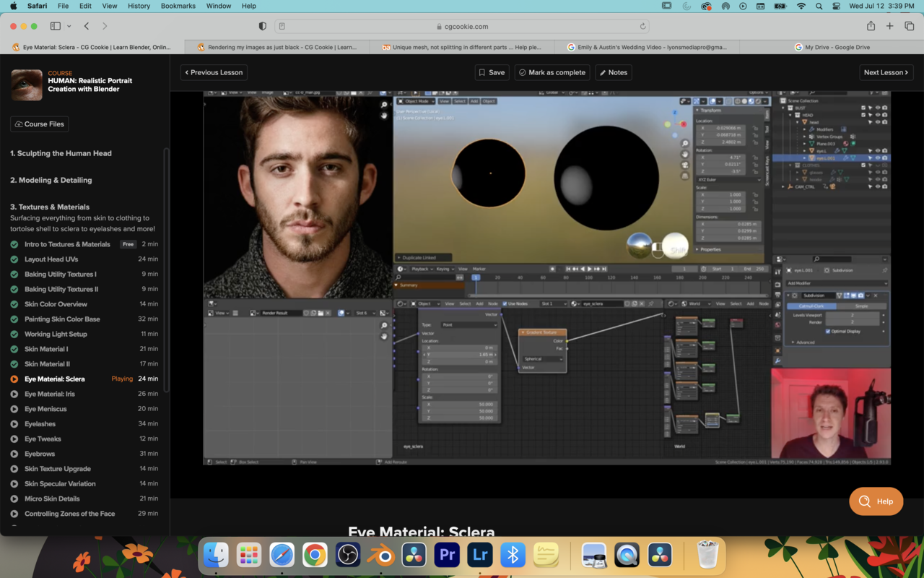Click Safari's Share icon in the toolbar
The image size is (924, 578).
click(871, 26)
